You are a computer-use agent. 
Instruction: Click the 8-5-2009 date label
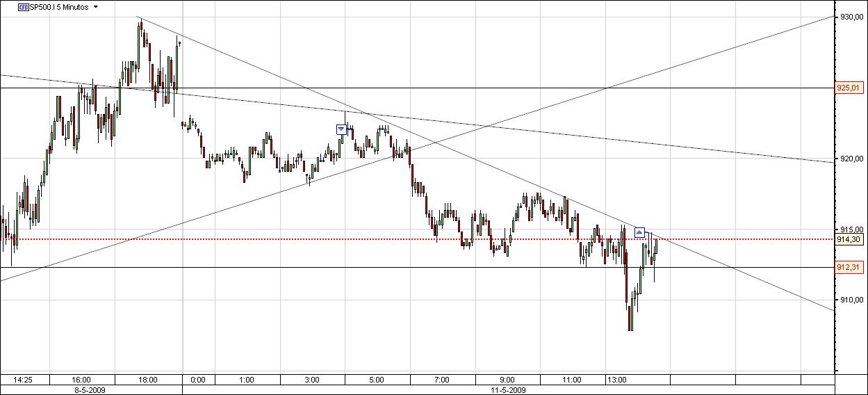tap(91, 390)
